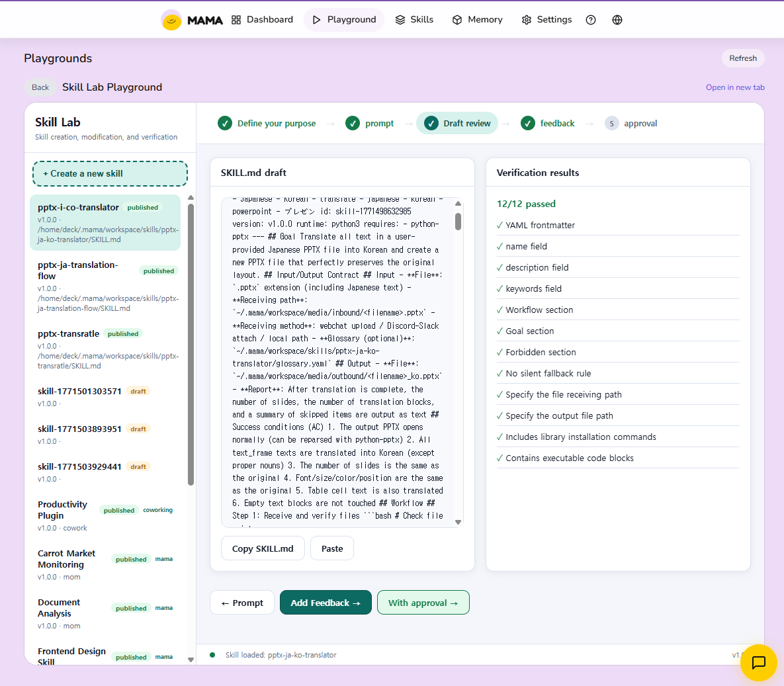Image resolution: width=784 pixels, height=686 pixels.
Task: Click Create a new skill button
Action: point(110,174)
